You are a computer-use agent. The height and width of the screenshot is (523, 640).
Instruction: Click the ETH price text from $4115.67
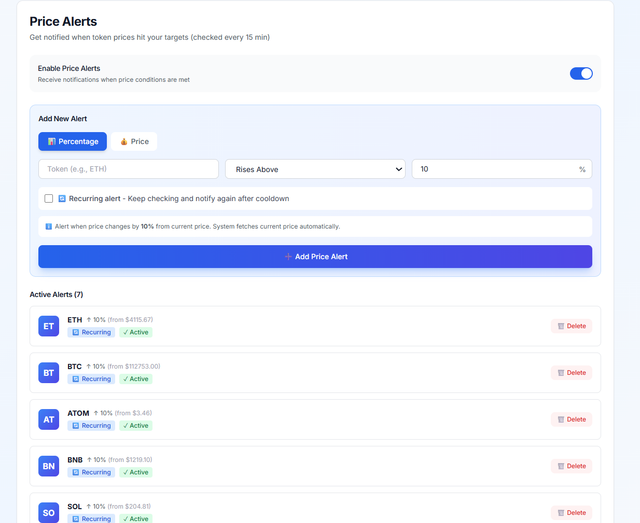(130, 320)
